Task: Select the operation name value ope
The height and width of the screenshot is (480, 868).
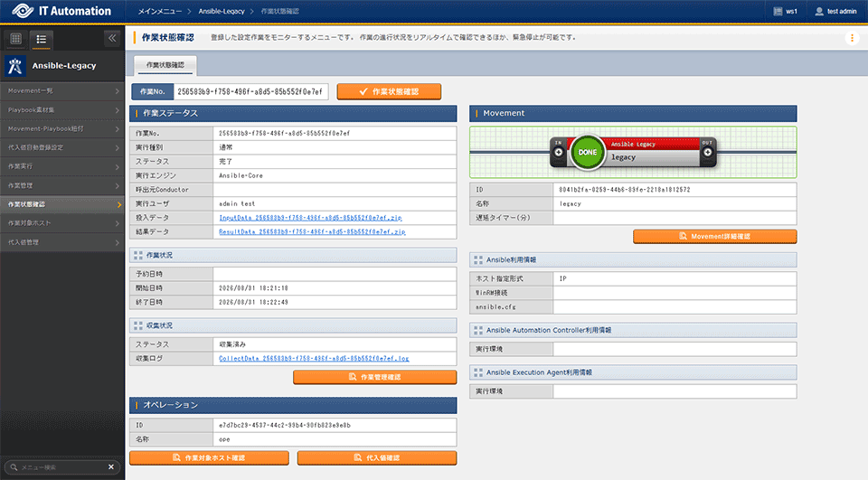Action: [224, 439]
